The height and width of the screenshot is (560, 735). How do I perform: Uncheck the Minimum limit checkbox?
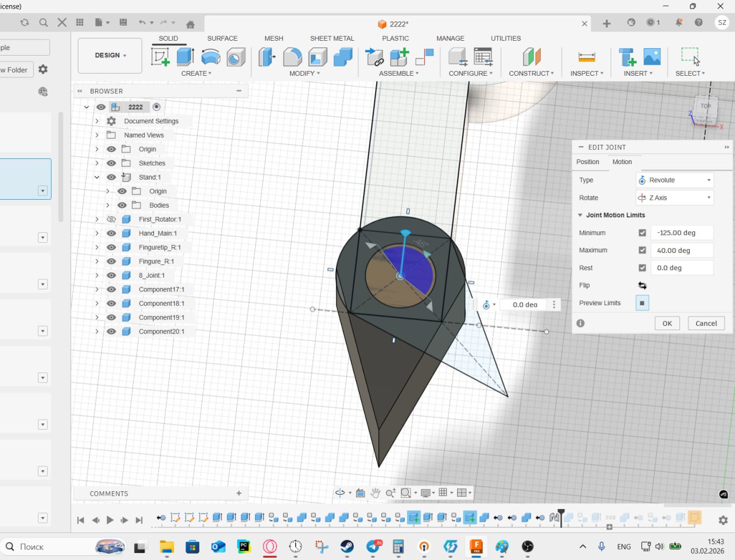pos(642,233)
